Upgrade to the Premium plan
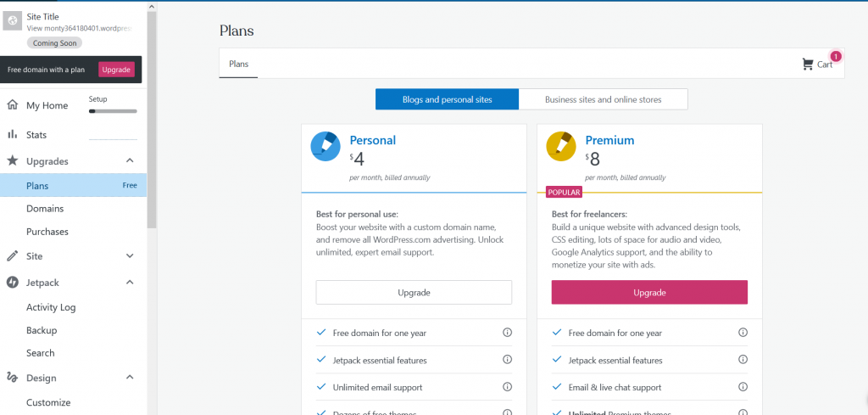The width and height of the screenshot is (868, 415). pos(649,292)
